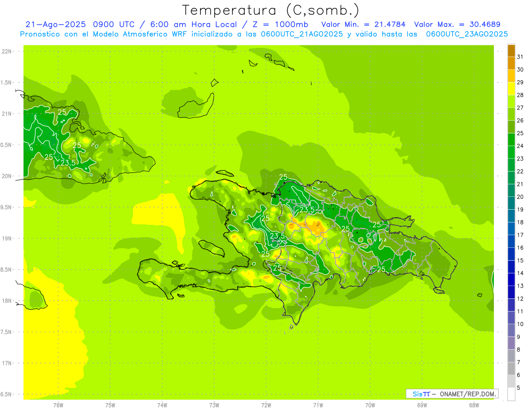Click the "26" legend value
The width and height of the screenshot is (532, 411).
pyautogui.click(x=520, y=121)
